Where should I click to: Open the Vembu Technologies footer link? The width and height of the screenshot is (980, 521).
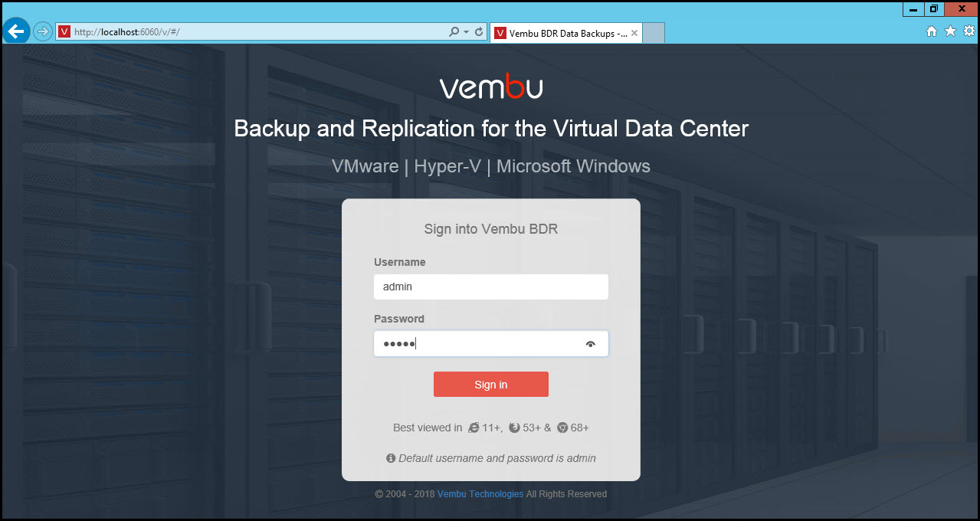click(x=480, y=494)
